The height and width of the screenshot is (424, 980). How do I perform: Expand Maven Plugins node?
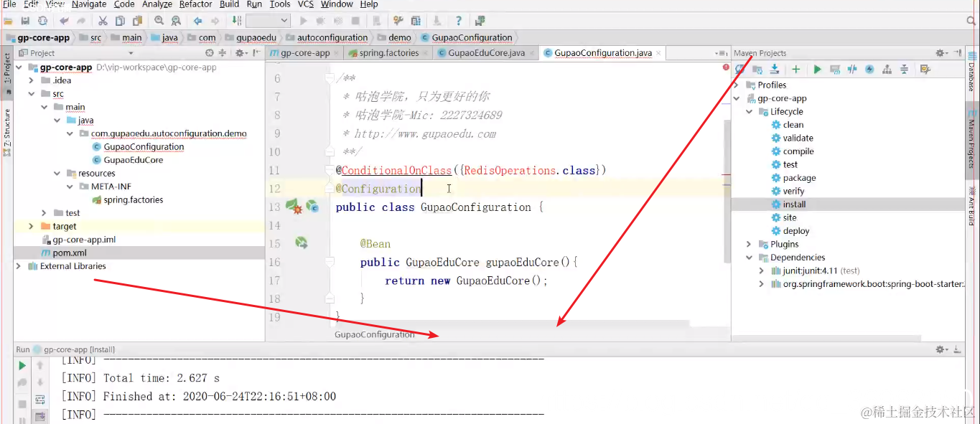point(750,244)
